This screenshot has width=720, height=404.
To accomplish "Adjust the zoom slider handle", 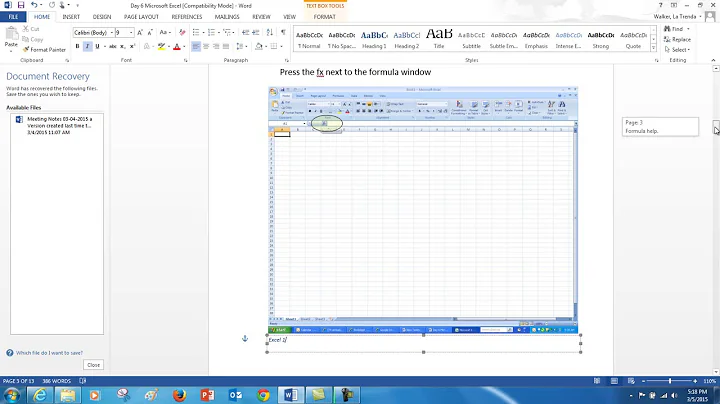I will [x=670, y=381].
